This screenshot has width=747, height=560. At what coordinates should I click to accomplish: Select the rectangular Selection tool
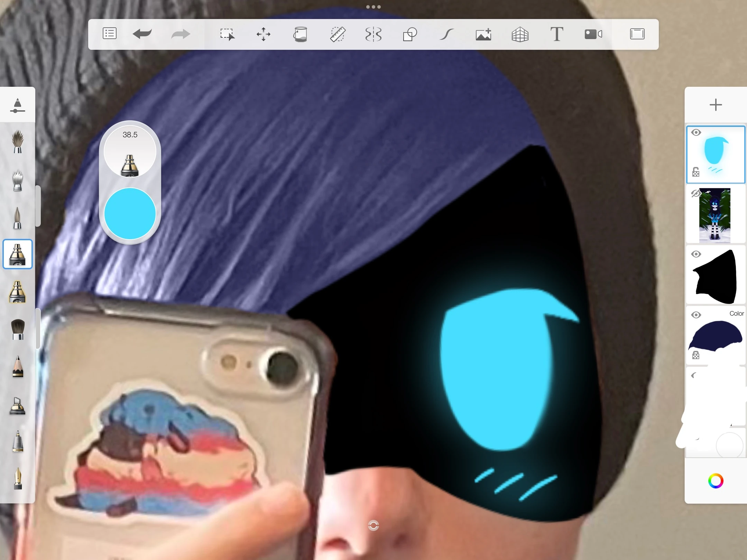click(227, 34)
